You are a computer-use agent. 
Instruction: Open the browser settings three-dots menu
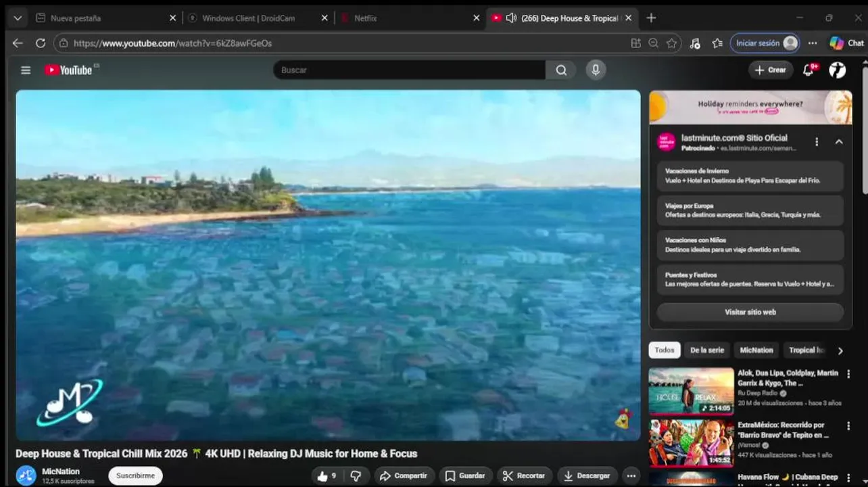pos(813,43)
